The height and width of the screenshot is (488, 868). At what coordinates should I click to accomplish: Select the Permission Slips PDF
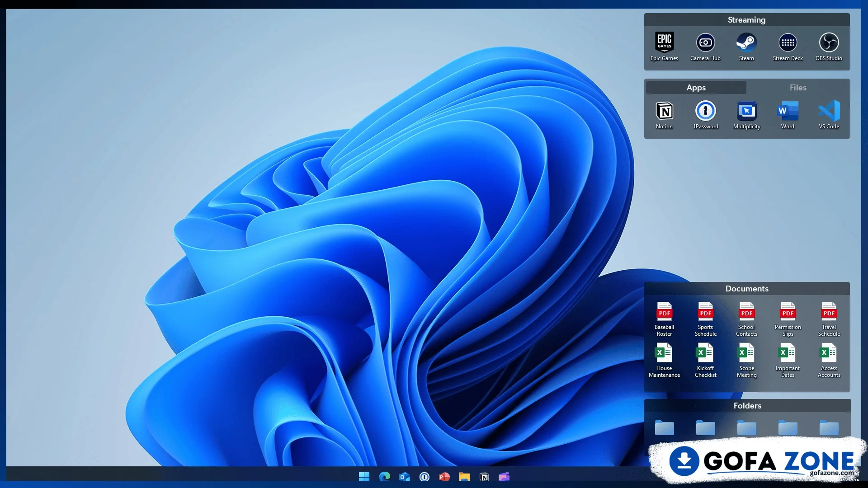pyautogui.click(x=788, y=319)
